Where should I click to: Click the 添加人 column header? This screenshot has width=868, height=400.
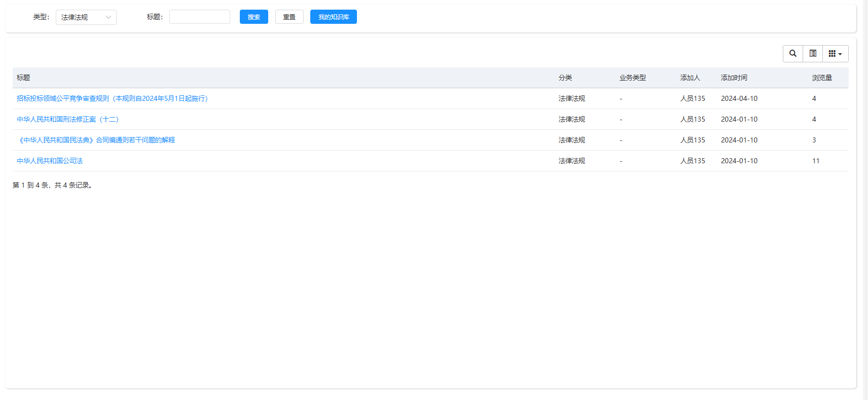coord(690,78)
